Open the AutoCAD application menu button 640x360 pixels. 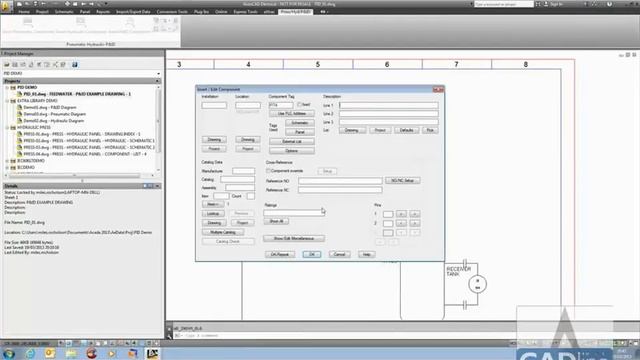click(x=6, y=6)
